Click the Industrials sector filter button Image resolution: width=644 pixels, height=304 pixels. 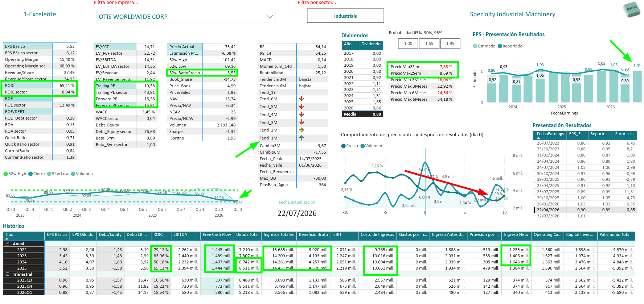pyautogui.click(x=345, y=16)
